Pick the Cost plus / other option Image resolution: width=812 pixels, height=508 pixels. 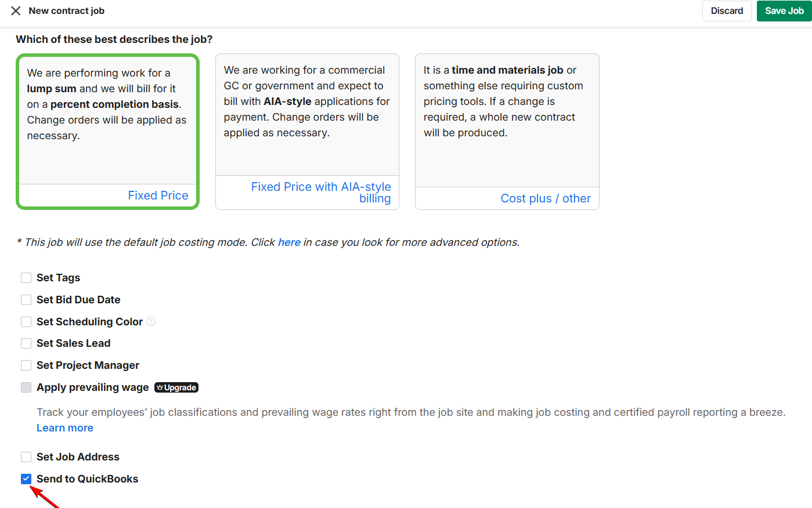[x=507, y=132]
